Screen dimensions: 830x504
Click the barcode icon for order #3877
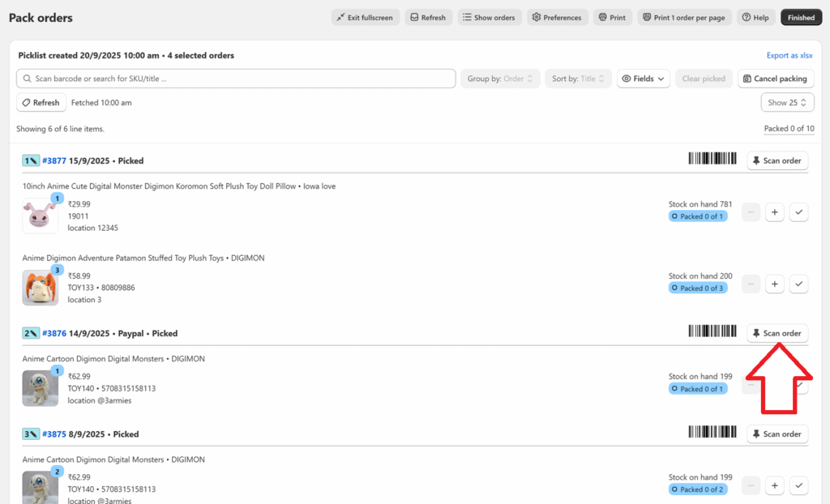click(714, 160)
